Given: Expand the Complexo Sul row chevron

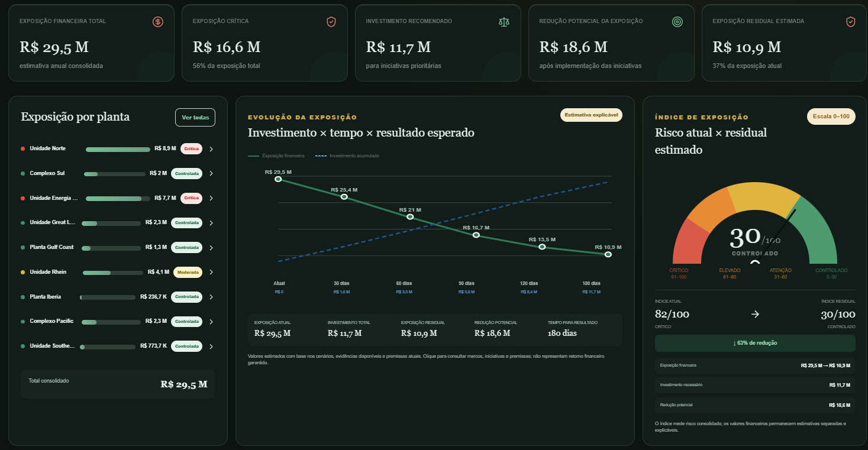Looking at the screenshot, I should point(211,173).
